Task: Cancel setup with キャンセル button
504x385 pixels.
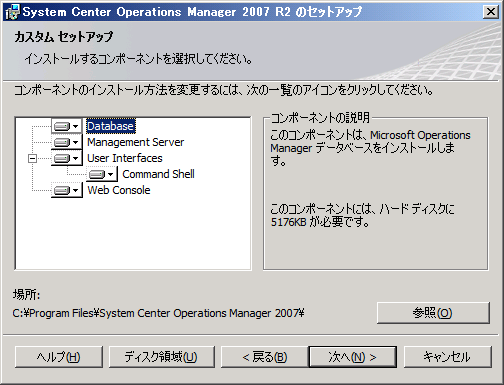Action: 447,357
